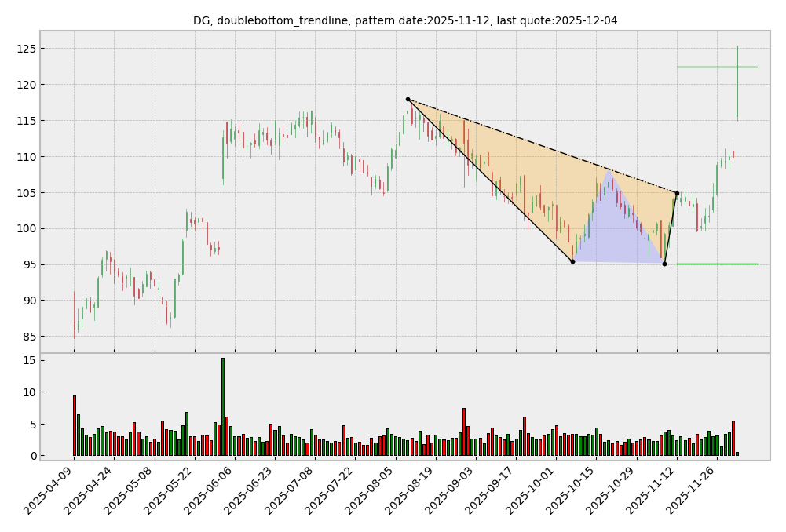The image size is (786, 532).
Task: Click the 15 volume axis label
Action: point(29,360)
